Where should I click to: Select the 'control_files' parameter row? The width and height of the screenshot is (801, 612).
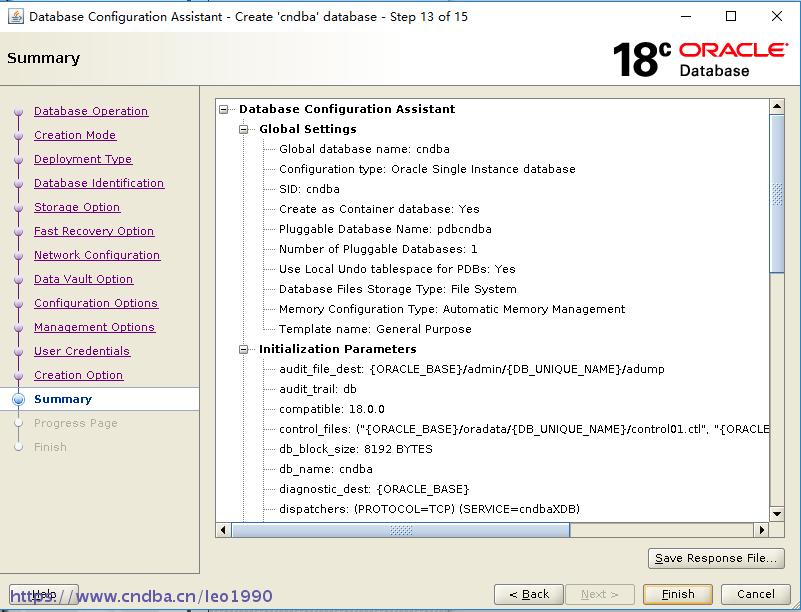pos(524,429)
